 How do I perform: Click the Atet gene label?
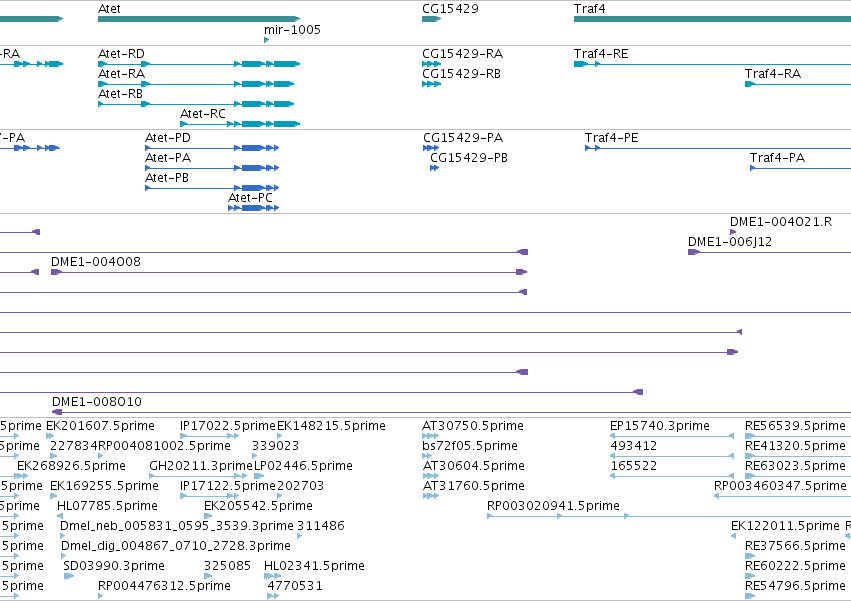click(109, 9)
